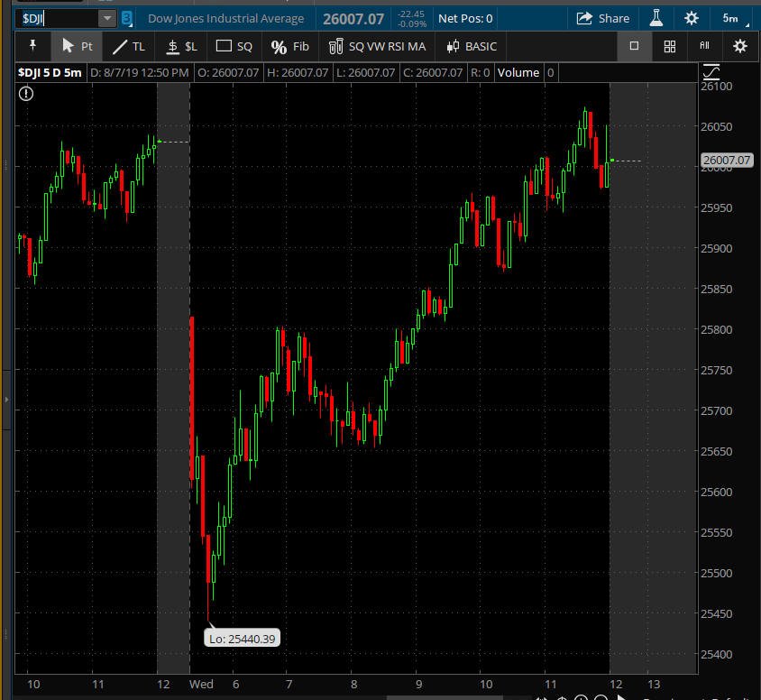Click the 25800 price axis label

pyautogui.click(x=716, y=329)
